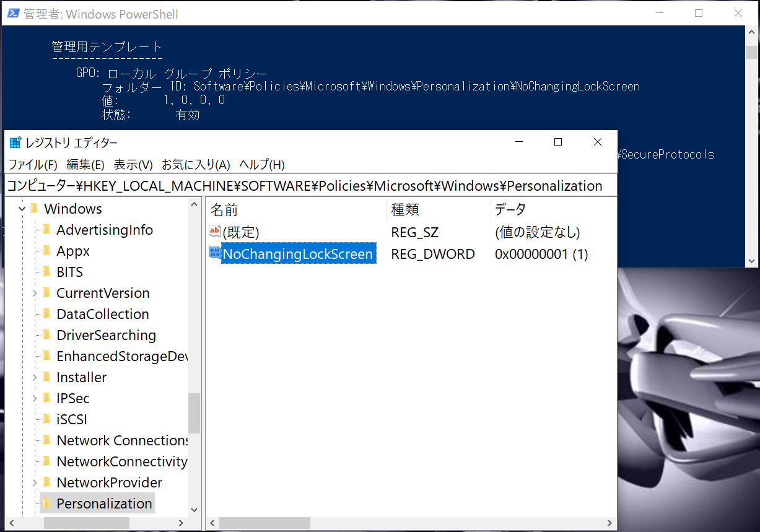The image size is (760, 532).
Task: Click the PowerShell vertical scrollbar thumb
Action: pyautogui.click(x=752, y=51)
